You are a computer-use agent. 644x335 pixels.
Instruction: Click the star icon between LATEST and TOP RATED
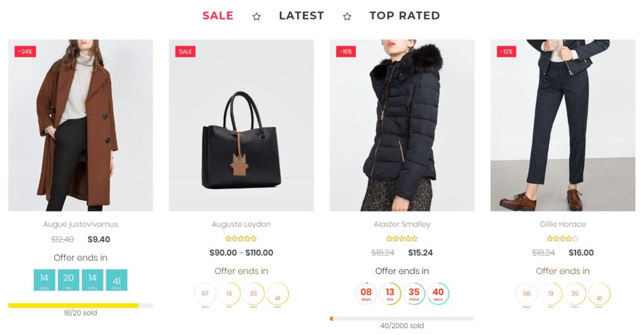[347, 16]
